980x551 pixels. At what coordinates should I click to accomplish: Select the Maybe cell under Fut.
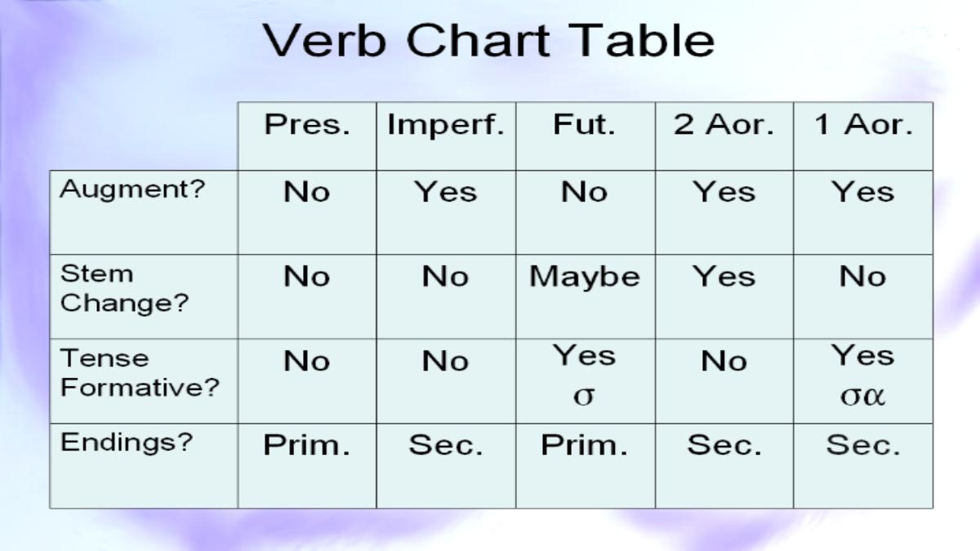[586, 297]
